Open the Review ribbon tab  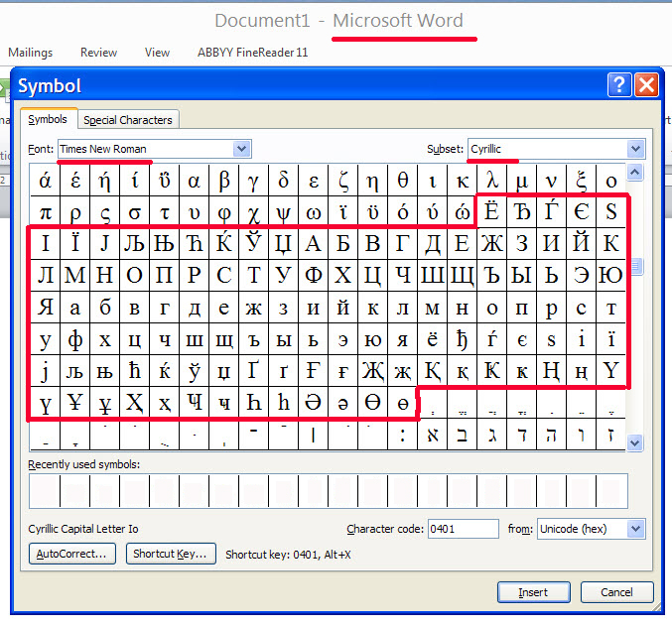coord(98,53)
